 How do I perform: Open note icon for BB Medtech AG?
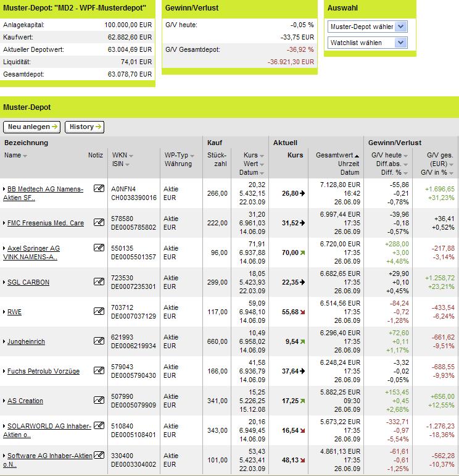[x=99, y=188]
